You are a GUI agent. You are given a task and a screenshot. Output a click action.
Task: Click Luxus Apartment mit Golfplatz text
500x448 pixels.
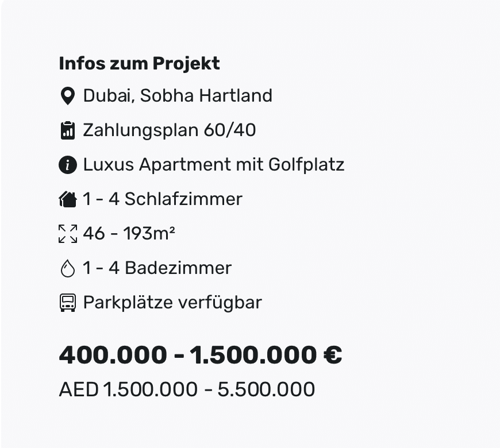[214, 165]
